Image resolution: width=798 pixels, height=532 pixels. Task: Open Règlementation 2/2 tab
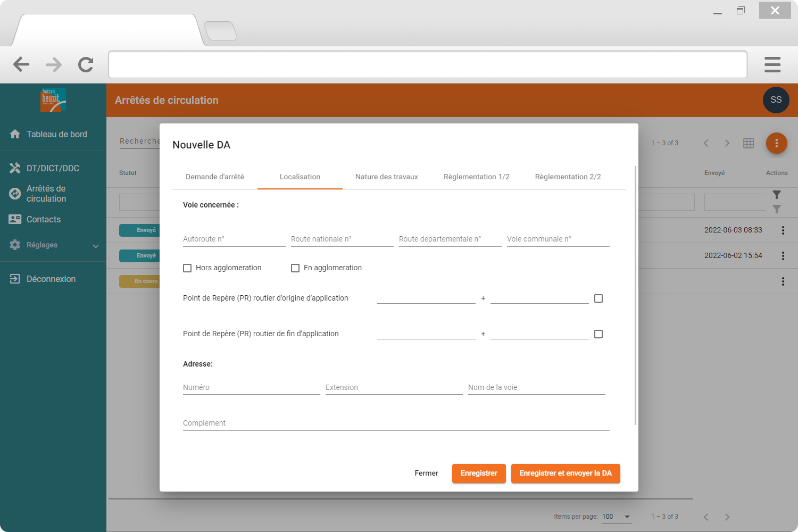pos(568,177)
